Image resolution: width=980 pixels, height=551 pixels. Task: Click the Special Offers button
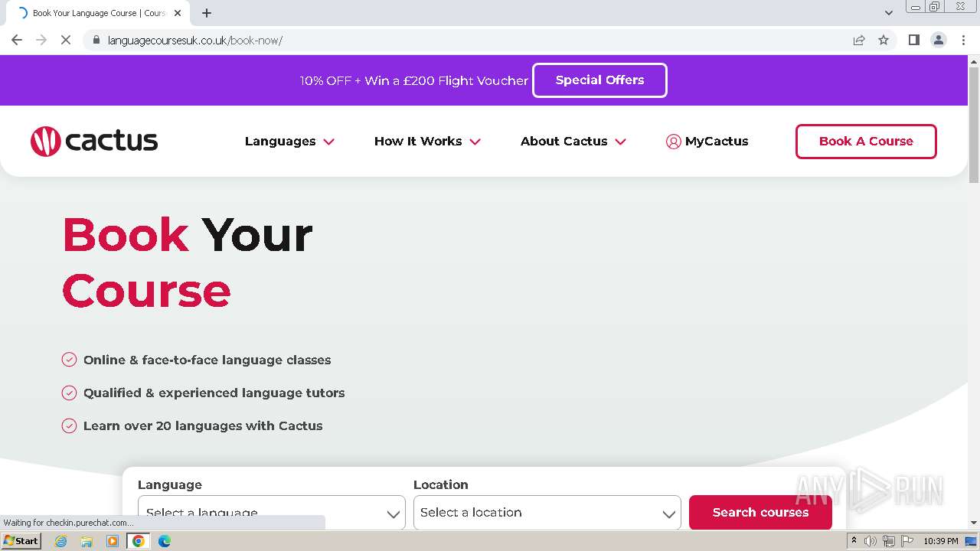(599, 80)
